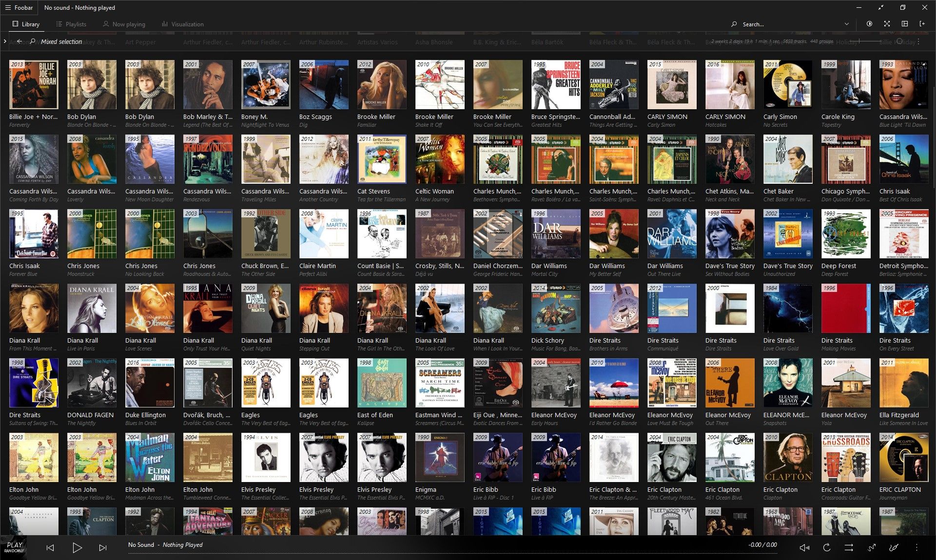936x560 pixels.
Task: Skip to the next track
Action: [103, 548]
